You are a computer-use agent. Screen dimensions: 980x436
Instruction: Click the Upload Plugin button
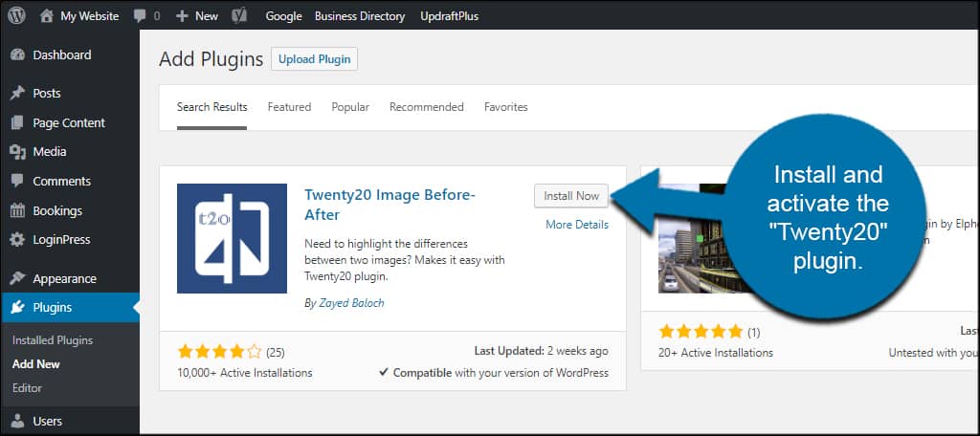314,59
